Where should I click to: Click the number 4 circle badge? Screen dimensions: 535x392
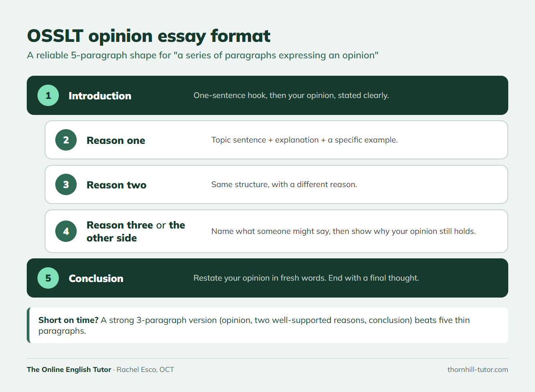coord(66,231)
